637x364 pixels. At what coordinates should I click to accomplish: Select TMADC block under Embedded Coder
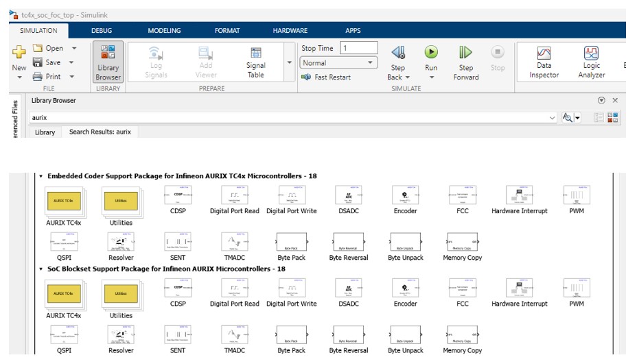click(234, 246)
